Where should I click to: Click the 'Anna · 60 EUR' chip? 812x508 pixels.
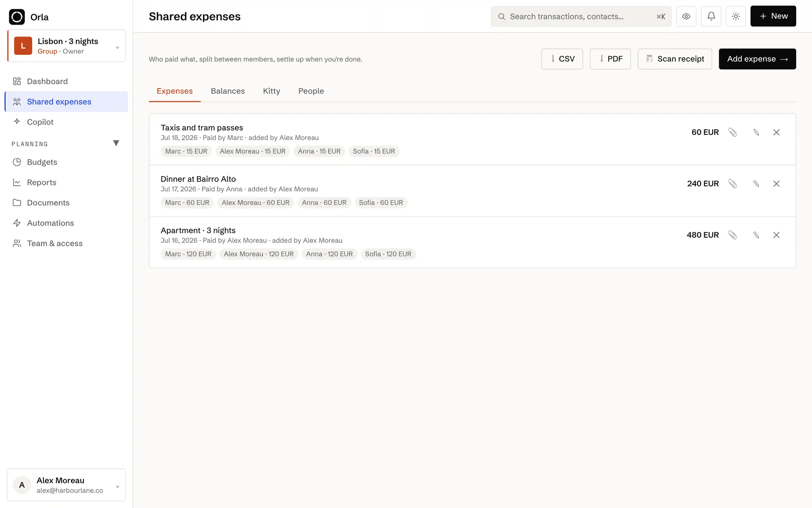click(324, 202)
